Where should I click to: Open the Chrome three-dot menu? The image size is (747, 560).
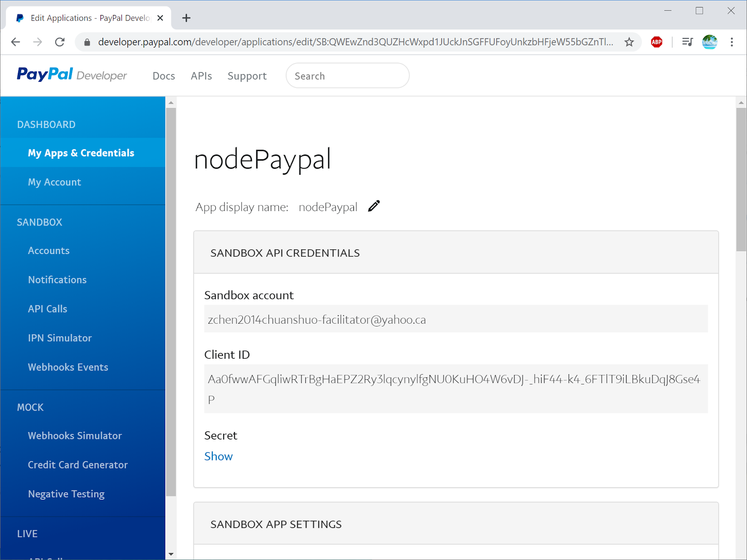click(x=732, y=42)
